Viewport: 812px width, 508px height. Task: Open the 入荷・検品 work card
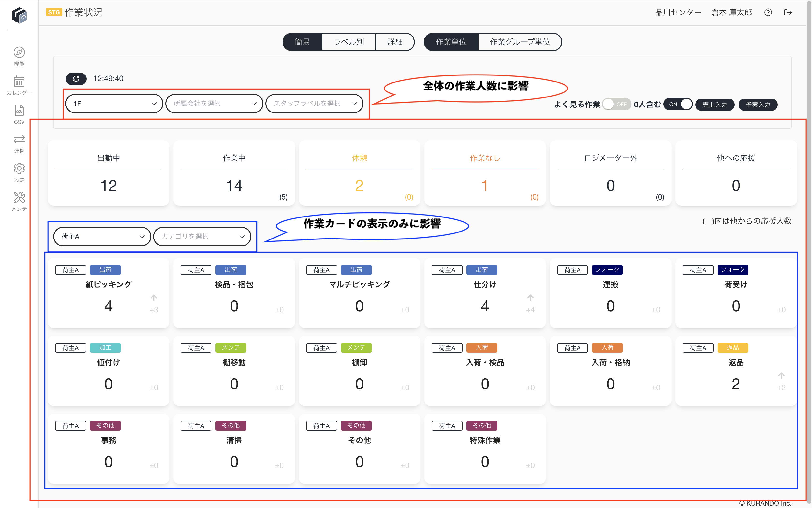coord(485,371)
